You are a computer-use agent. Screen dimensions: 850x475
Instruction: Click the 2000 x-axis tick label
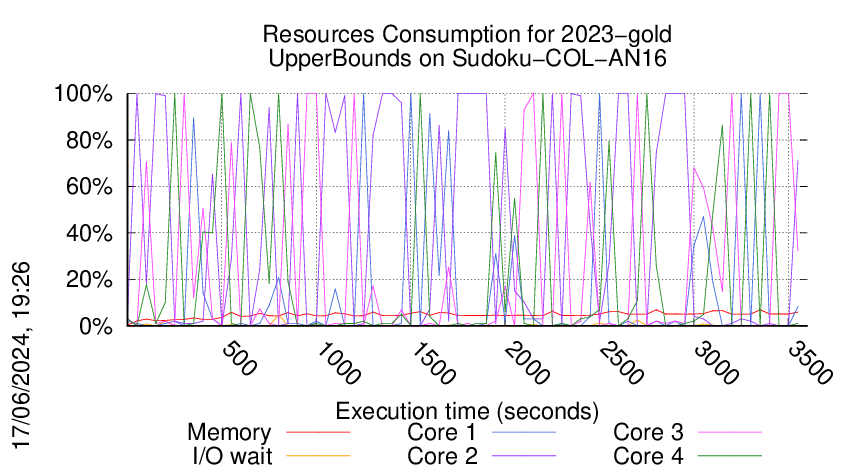coord(526,363)
